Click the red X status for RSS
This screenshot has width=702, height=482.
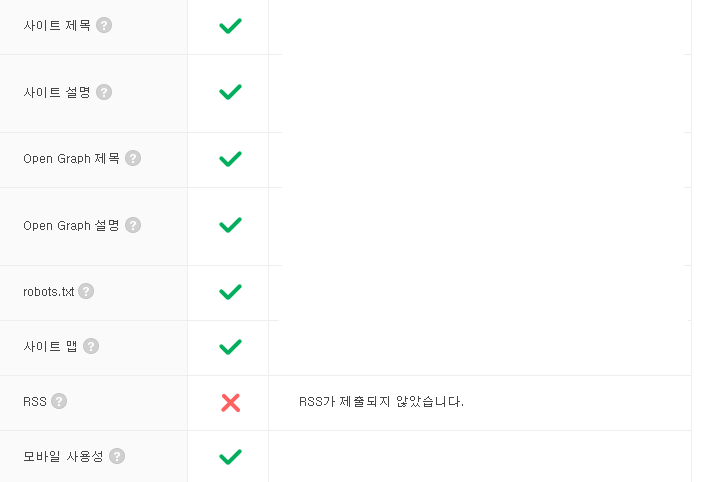[231, 403]
